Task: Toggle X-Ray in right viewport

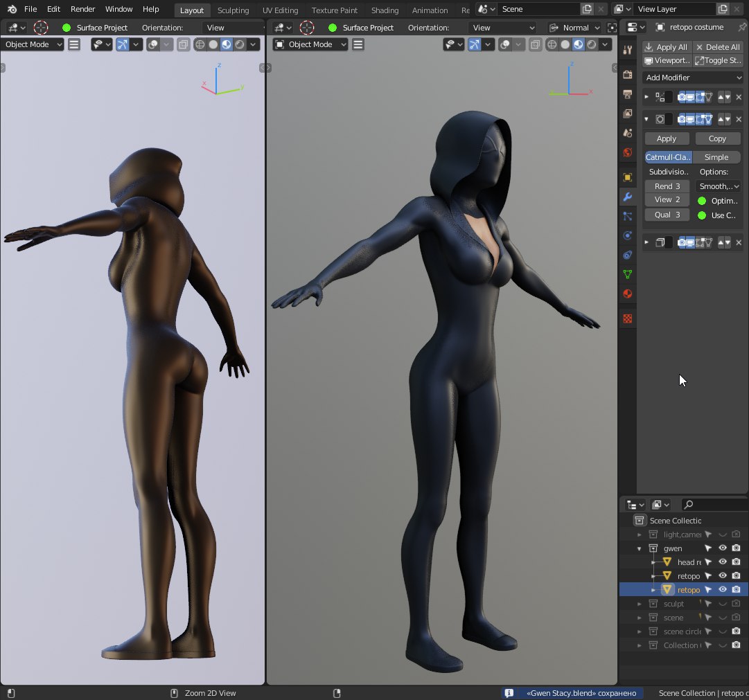Action: click(536, 44)
